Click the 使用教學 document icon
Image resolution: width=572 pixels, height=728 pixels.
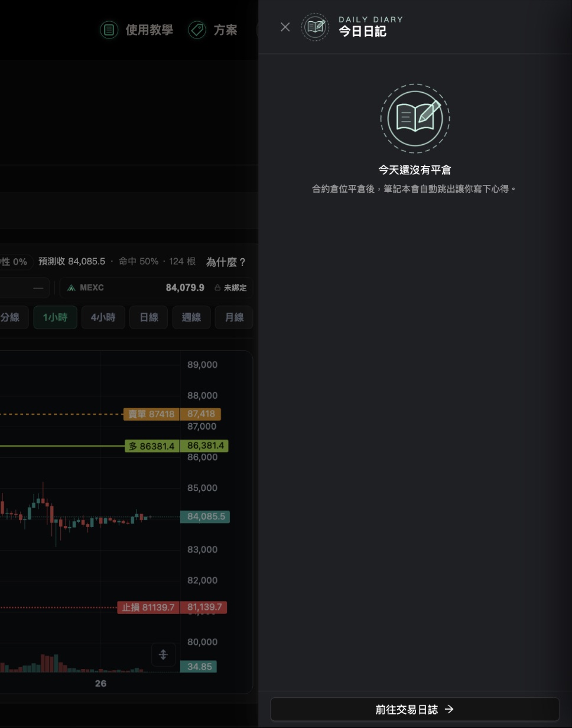click(109, 30)
